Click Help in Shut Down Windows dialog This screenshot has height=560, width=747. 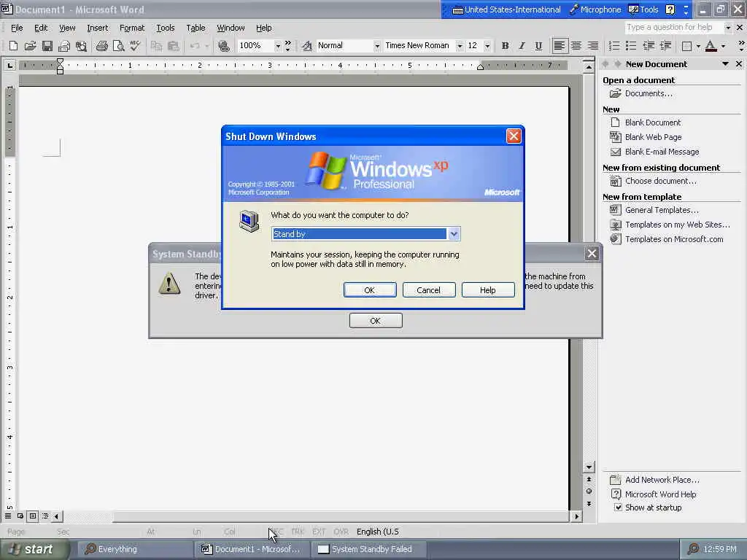488,290
